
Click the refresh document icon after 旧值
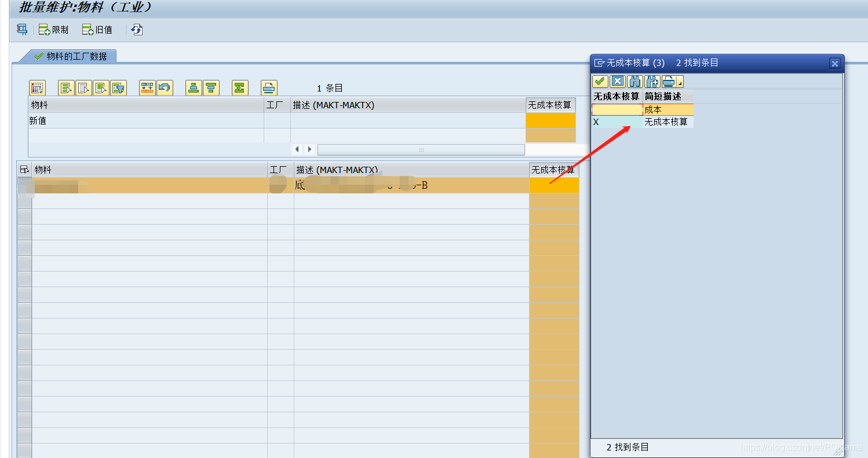[137, 30]
